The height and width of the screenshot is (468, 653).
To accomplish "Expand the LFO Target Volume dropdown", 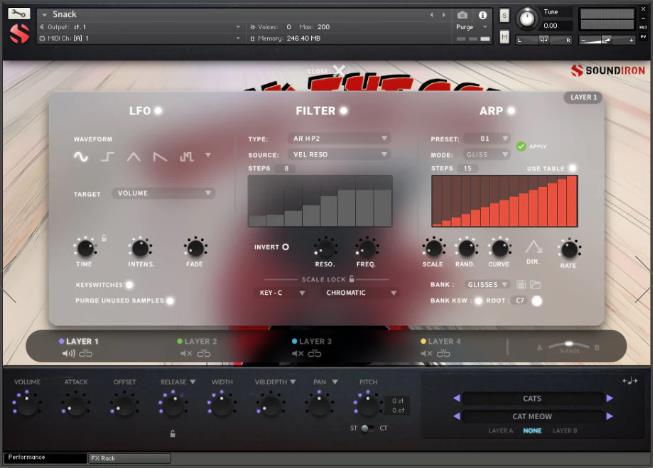I will click(164, 193).
